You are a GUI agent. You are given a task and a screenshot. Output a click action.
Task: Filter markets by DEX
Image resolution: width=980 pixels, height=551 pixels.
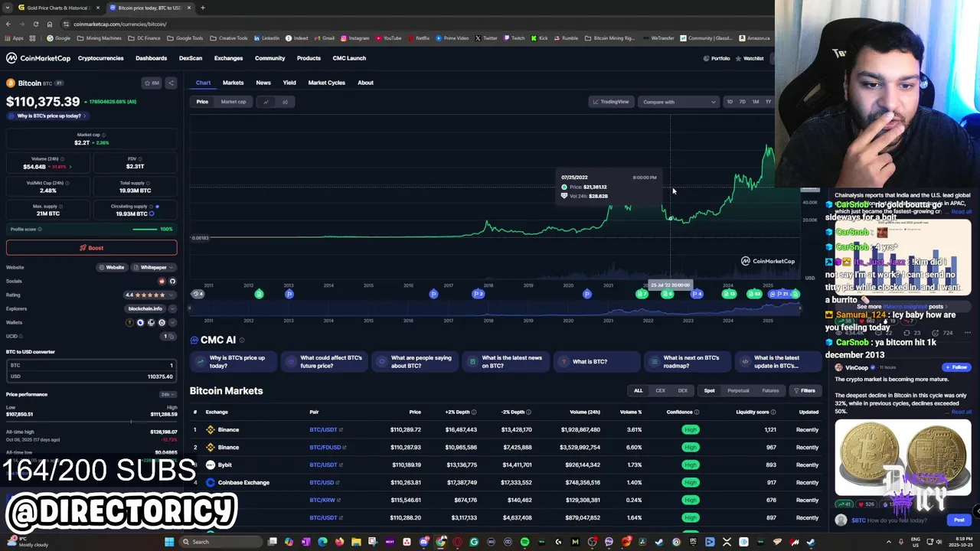(682, 391)
